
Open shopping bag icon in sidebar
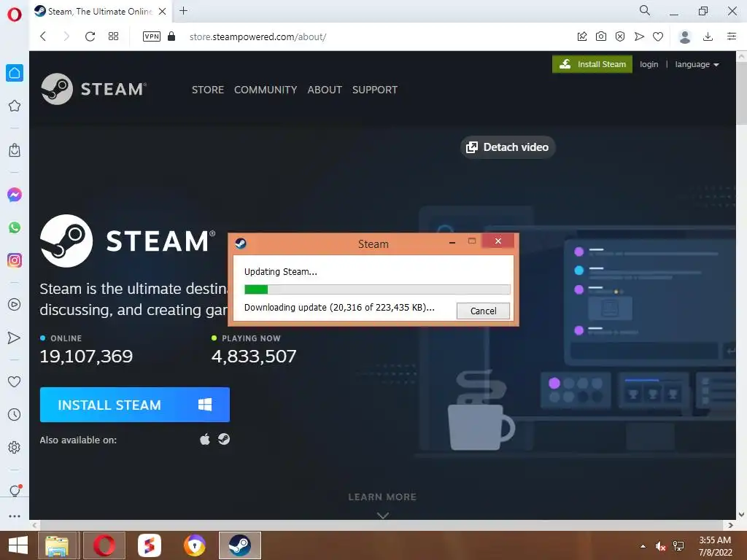15,150
